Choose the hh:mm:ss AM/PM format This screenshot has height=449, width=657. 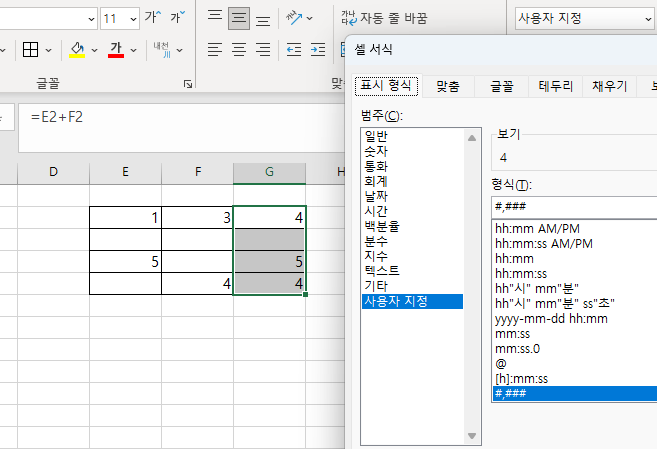tap(575, 244)
